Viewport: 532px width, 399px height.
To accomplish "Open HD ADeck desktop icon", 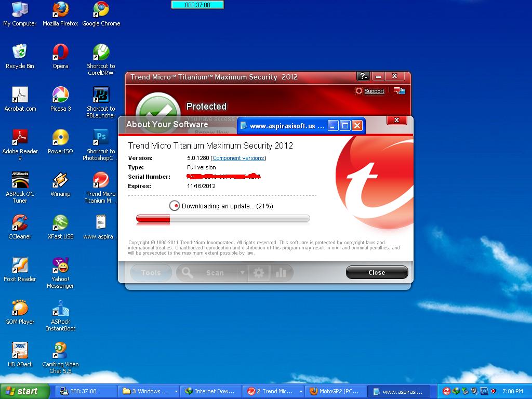I will [x=20, y=355].
